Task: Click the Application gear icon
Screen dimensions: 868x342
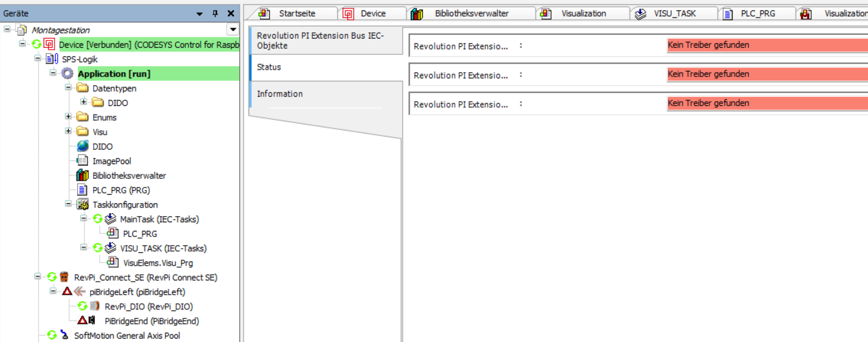Action: click(67, 73)
